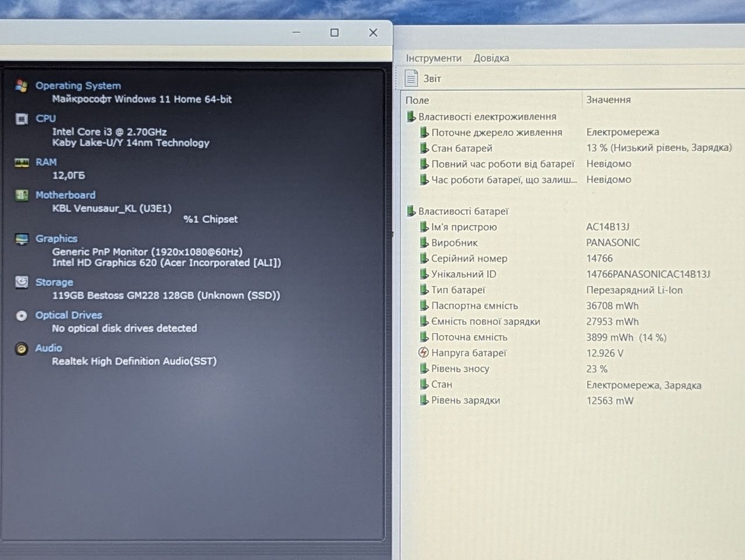745x560 pixels.
Task: Click the icon beside Тип батареї
Action: [x=424, y=290]
